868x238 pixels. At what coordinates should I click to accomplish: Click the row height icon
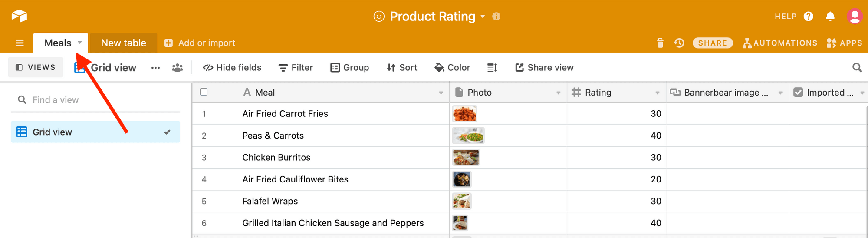click(492, 67)
